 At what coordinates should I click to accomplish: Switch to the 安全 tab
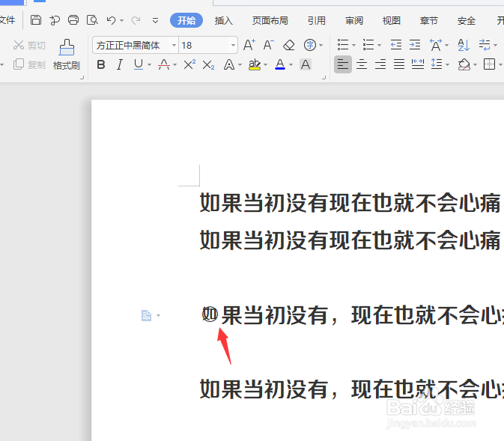[467, 20]
